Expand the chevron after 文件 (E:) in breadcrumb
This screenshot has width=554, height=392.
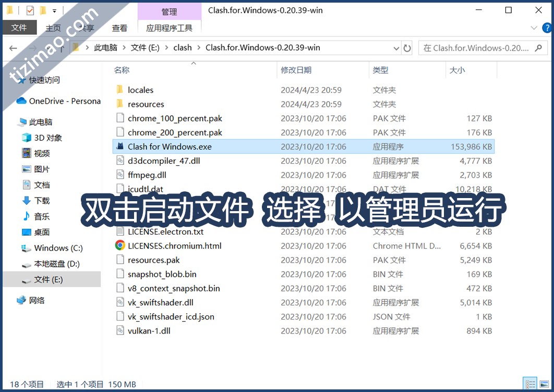[166, 47]
